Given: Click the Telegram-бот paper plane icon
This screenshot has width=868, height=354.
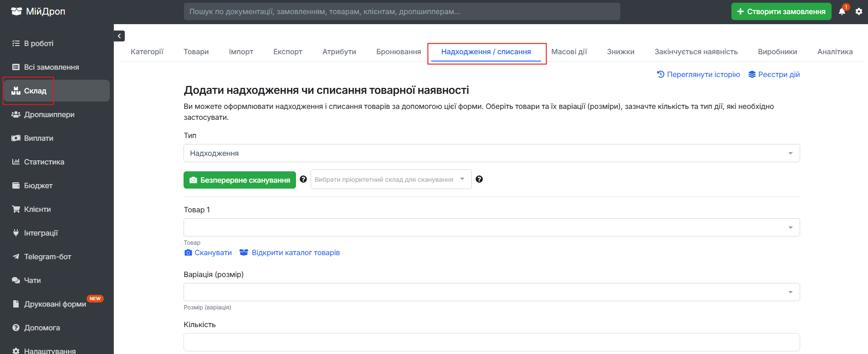Looking at the screenshot, I should point(16,257).
